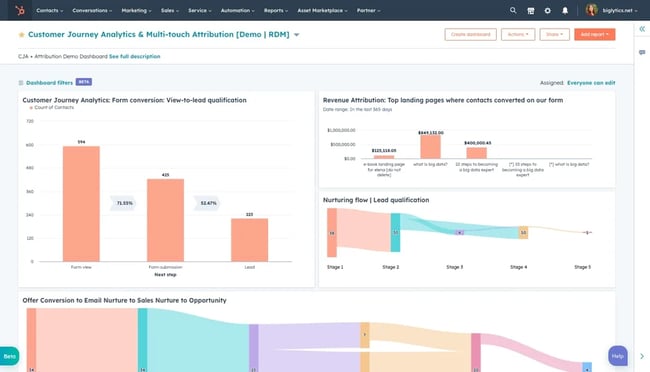Open the Dashboard filters link
The image size is (650, 372).
49,83
